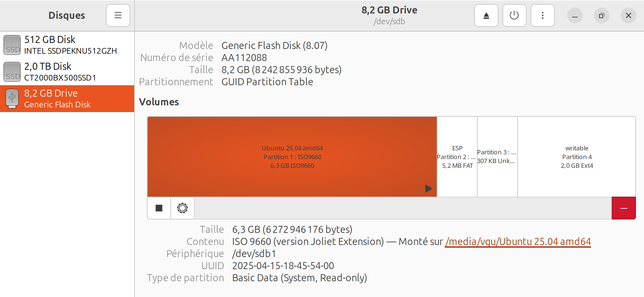
Task: Restore the Disks window size
Action: click(x=602, y=15)
